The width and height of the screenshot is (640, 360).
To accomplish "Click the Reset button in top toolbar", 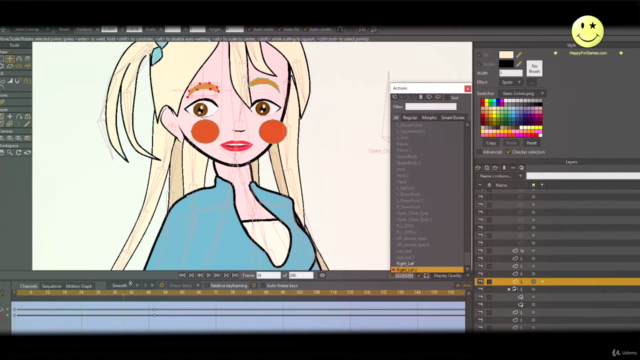I will point(64,29).
